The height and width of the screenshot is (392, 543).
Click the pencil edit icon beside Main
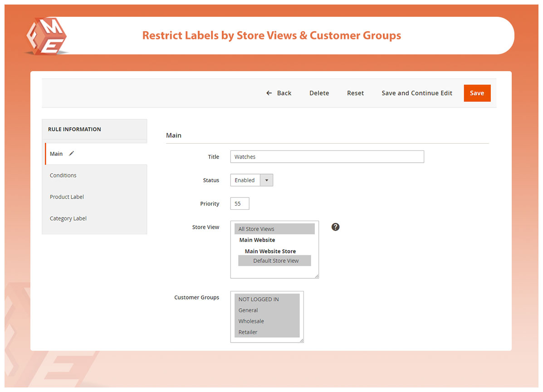click(71, 154)
